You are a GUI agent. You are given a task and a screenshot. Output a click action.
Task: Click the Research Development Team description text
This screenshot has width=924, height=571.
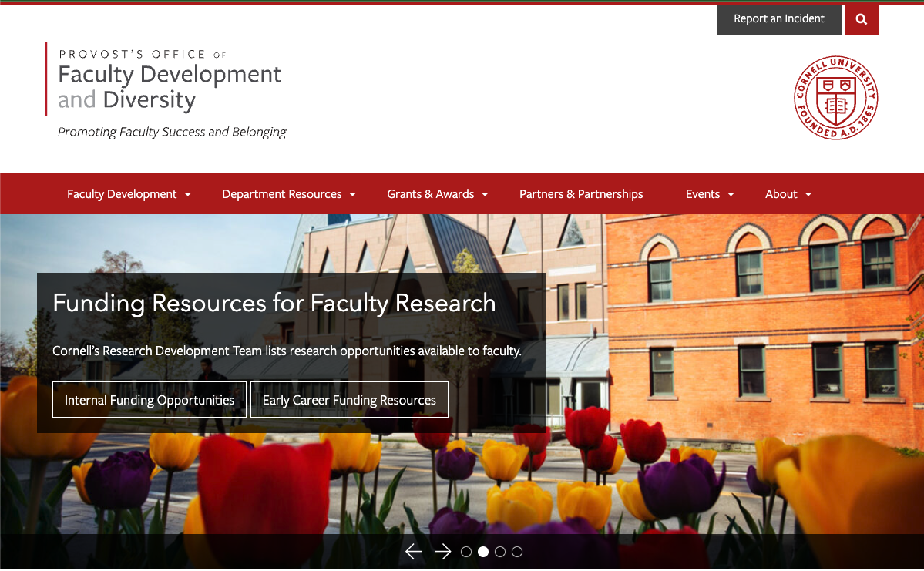pos(287,351)
